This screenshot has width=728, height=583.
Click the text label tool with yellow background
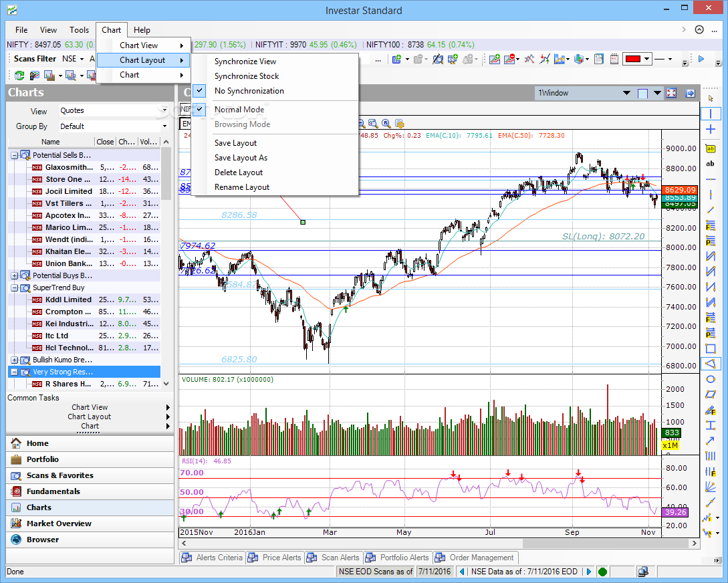coord(711,149)
